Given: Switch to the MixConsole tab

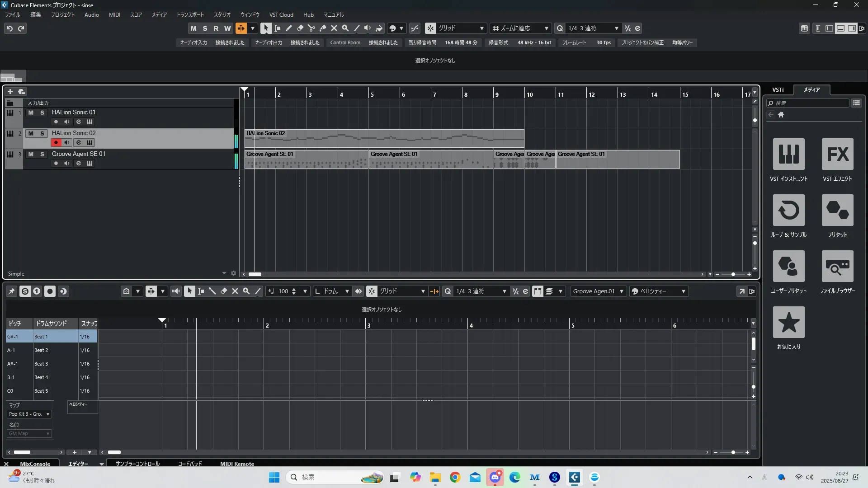Looking at the screenshot, I should tap(35, 464).
